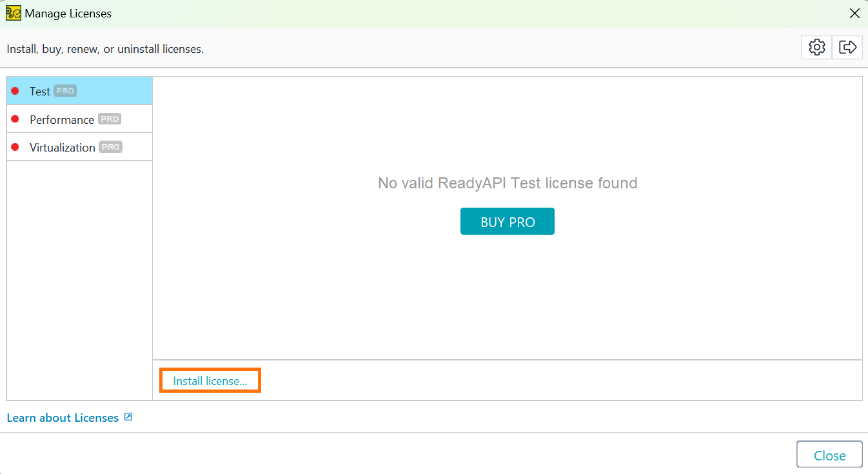
Task: Click the log out license icon
Action: pyautogui.click(x=847, y=46)
